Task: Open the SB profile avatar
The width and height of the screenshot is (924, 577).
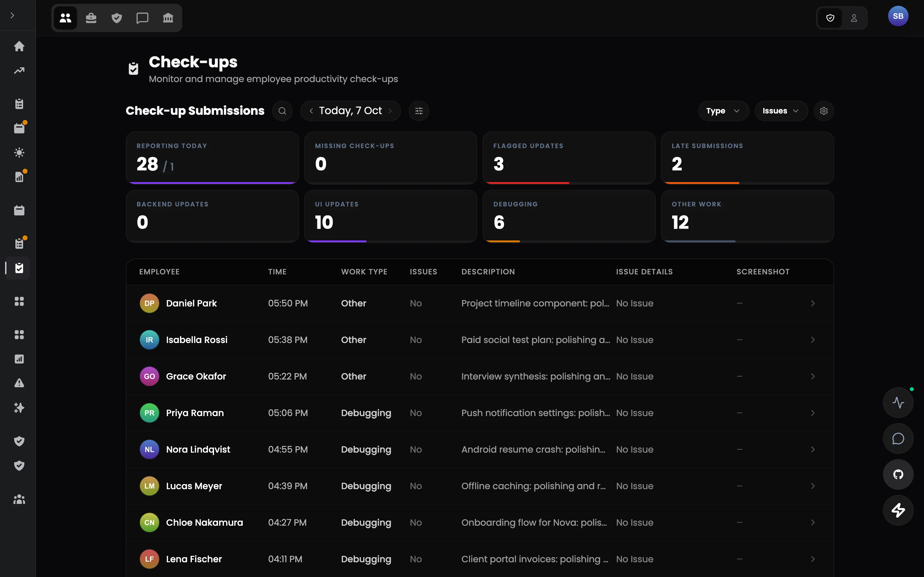Action: [898, 16]
